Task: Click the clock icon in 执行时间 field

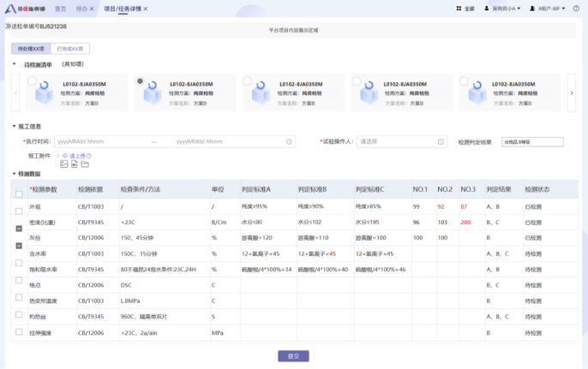Action: tap(290, 141)
